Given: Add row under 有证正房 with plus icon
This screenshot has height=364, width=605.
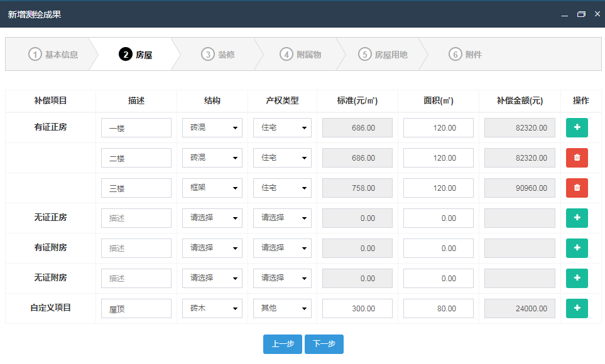Looking at the screenshot, I should pyautogui.click(x=577, y=127).
